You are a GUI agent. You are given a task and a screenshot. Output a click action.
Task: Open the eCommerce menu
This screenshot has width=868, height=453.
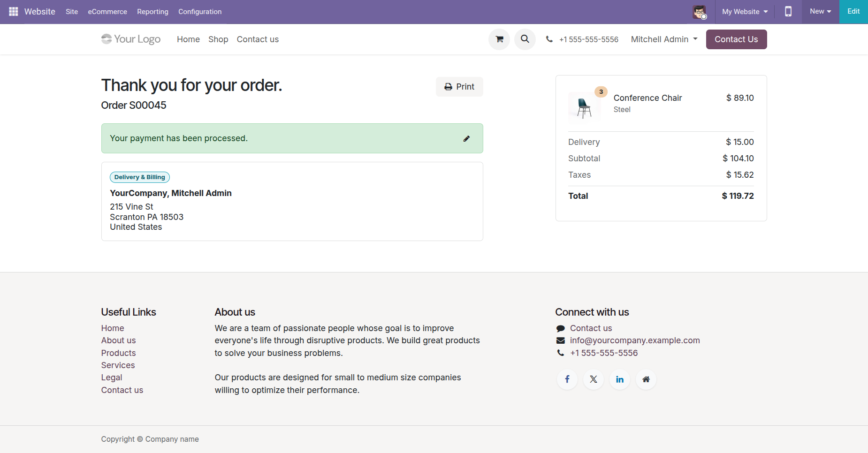pos(107,12)
